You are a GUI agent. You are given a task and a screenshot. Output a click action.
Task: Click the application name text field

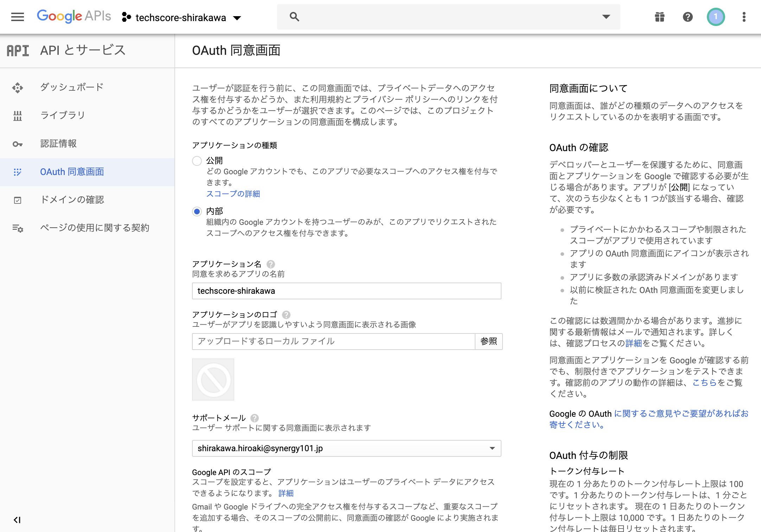[x=346, y=291]
